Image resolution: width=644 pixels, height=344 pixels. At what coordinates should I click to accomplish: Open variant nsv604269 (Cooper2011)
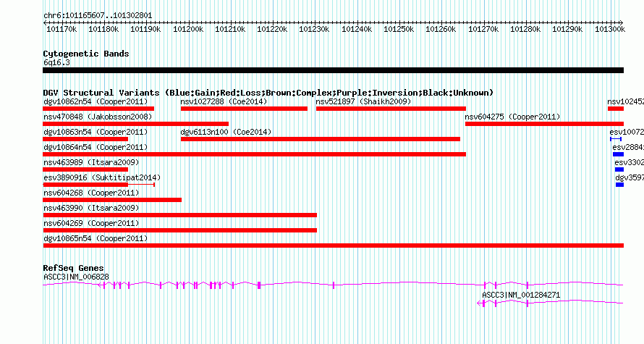pyautogui.click(x=91, y=223)
